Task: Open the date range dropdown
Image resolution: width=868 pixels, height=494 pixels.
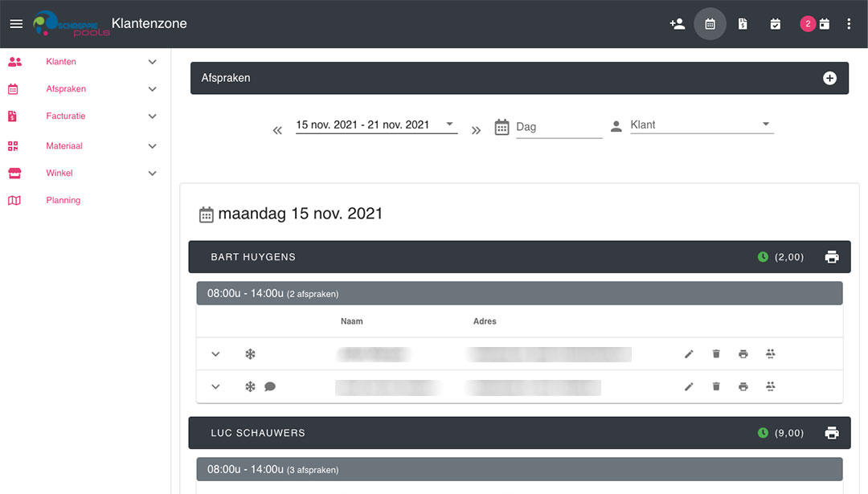Action: 376,125
